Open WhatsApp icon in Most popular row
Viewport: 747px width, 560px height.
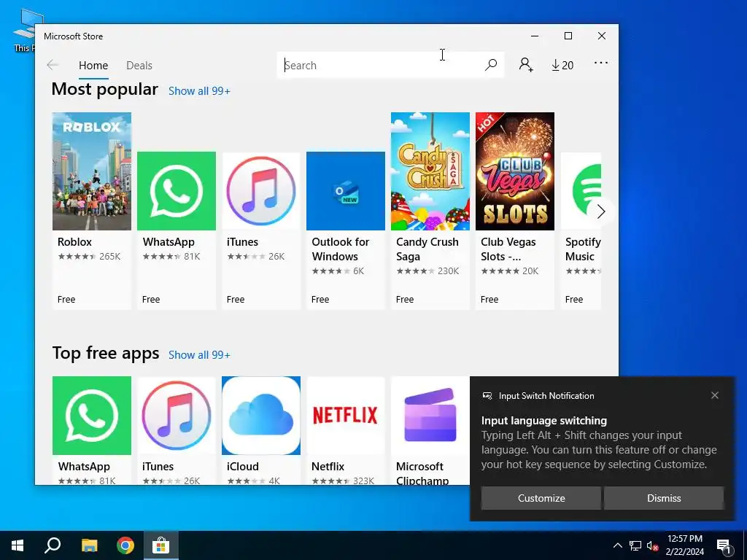point(177,191)
